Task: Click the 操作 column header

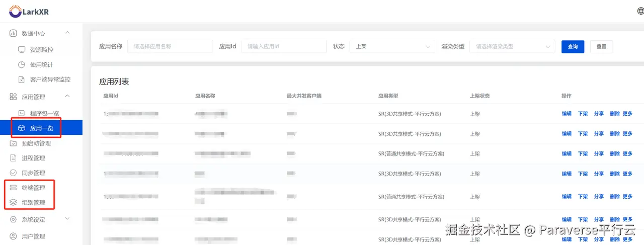Action: pos(567,96)
